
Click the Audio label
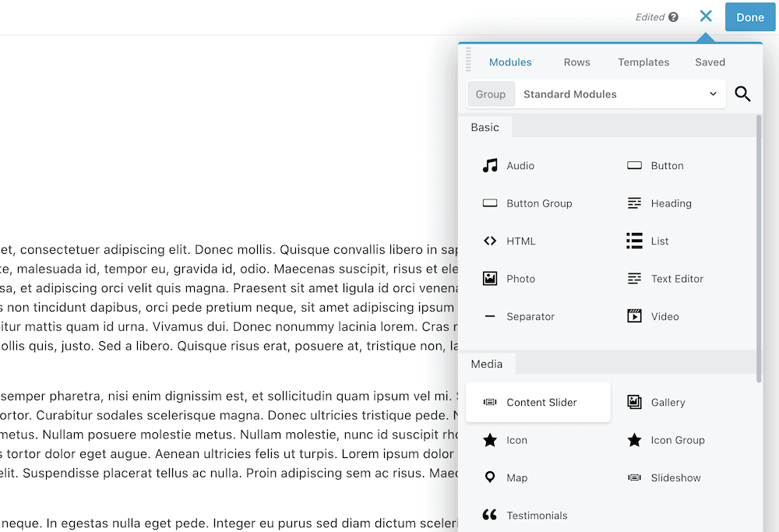[x=520, y=166]
